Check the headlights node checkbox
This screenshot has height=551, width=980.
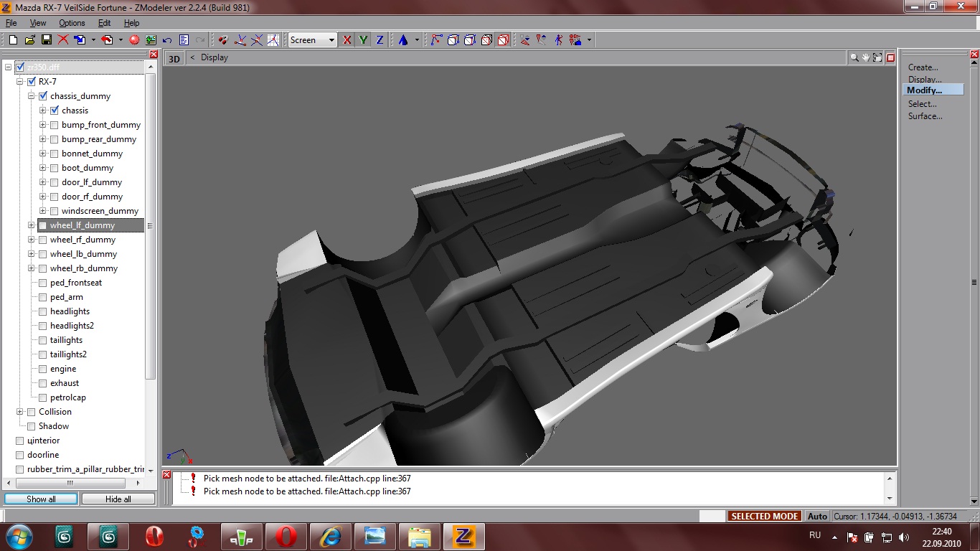(x=43, y=311)
